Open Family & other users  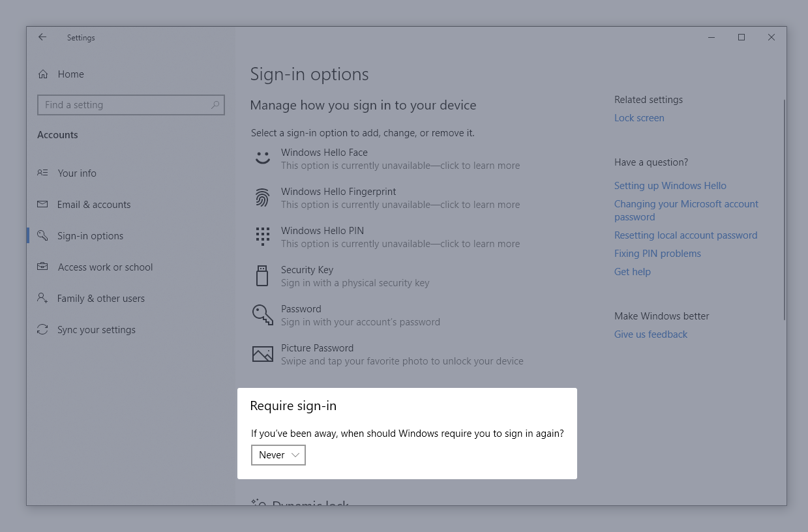101,299
